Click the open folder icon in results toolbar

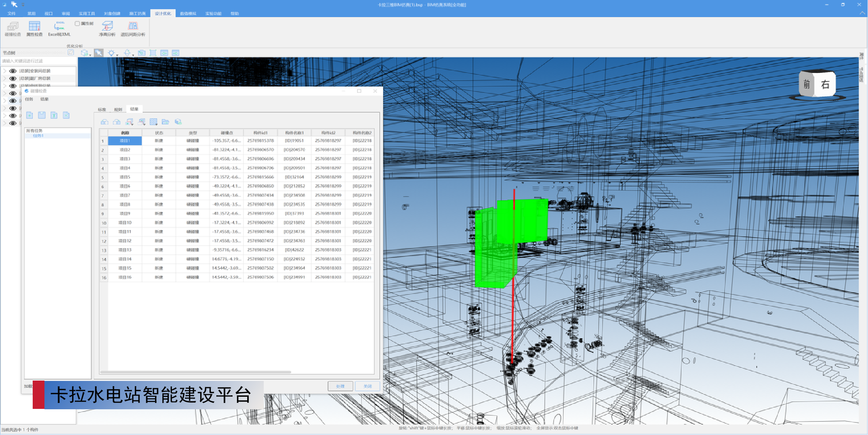tap(165, 122)
